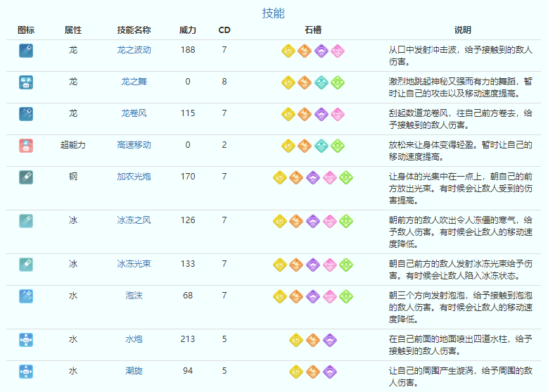This screenshot has width=548, height=392.
Task: Click the skill icon for 龙之波动
Action: pyautogui.click(x=26, y=51)
